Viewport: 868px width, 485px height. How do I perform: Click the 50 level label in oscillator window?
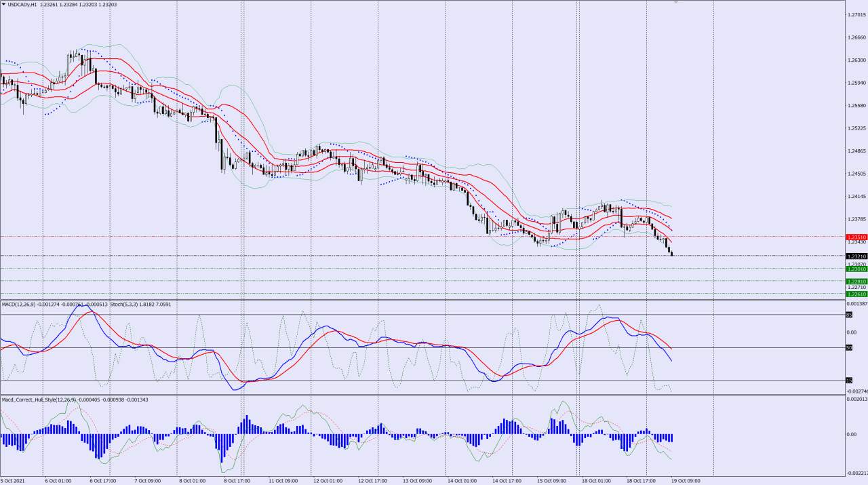tap(849, 348)
